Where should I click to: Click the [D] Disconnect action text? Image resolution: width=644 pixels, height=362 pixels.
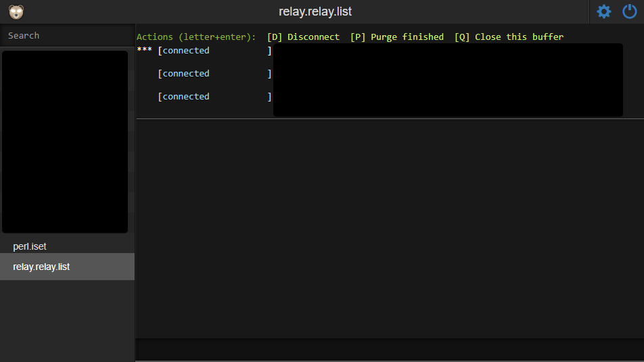(x=303, y=37)
